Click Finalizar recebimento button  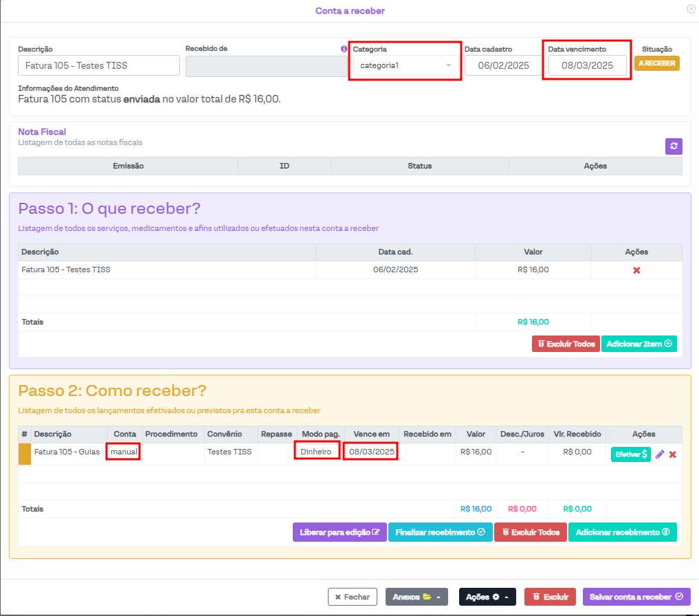click(x=440, y=532)
